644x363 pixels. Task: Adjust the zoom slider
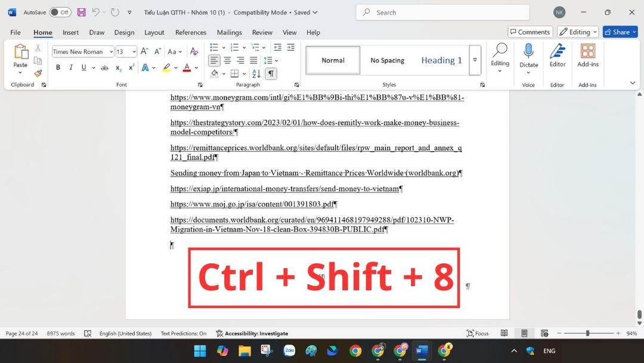587,333
